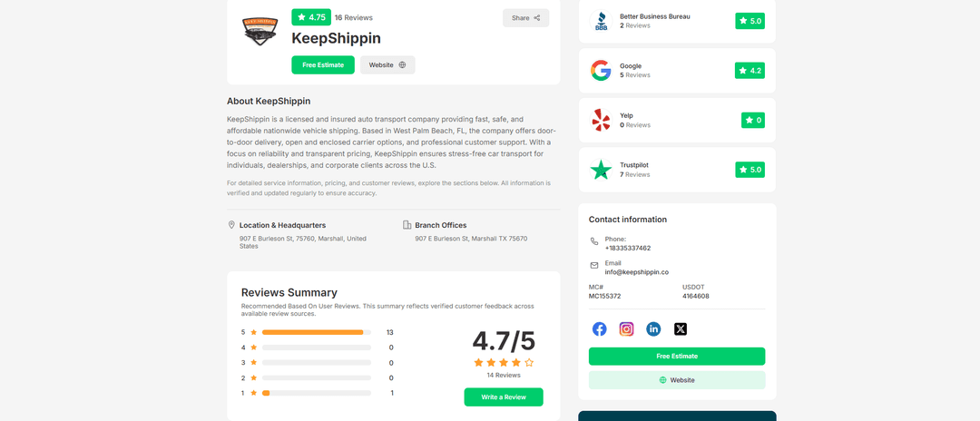Viewport: 980px width, 421px height.
Task: Click the '7 Reviews' text under Trustpilot
Action: point(635,175)
